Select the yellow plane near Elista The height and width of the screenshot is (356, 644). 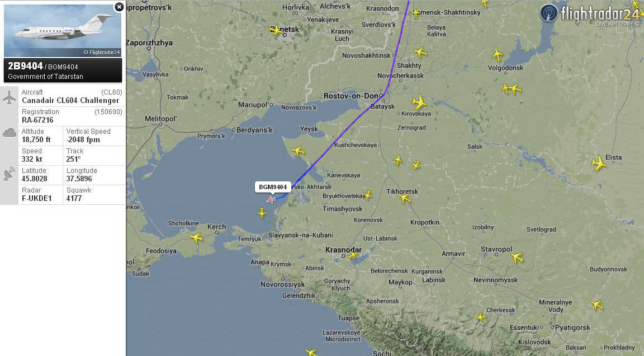click(x=599, y=163)
